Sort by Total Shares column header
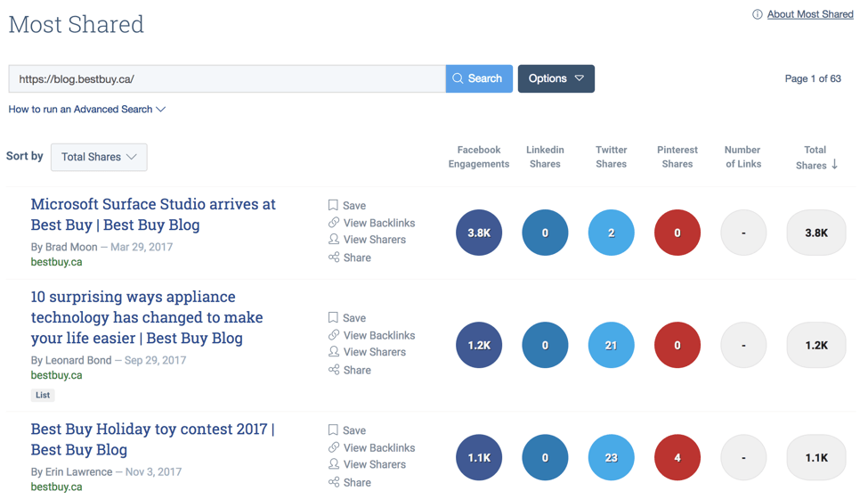 [x=815, y=157]
